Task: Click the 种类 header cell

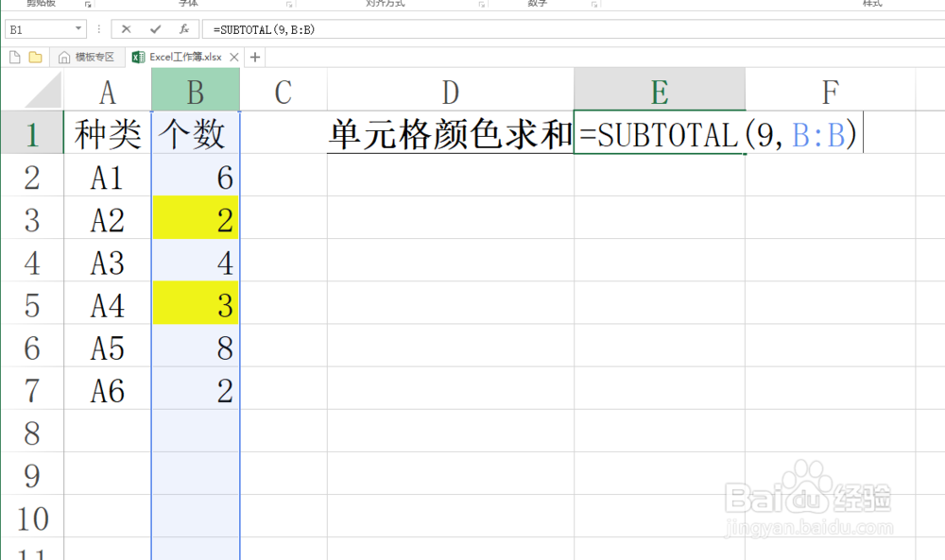Action: coord(108,132)
